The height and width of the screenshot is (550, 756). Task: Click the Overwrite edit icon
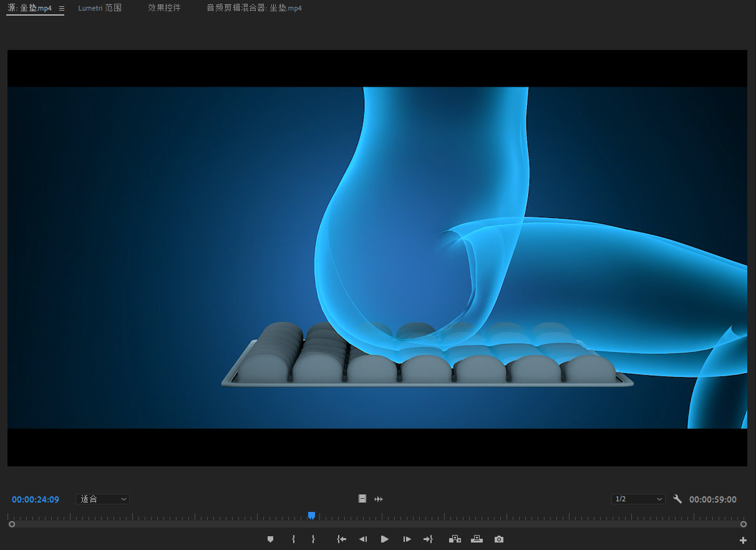click(477, 539)
